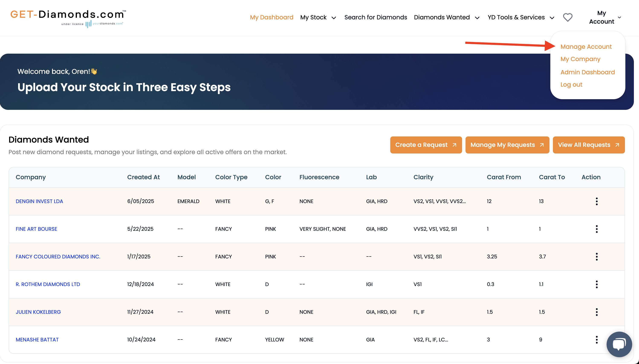Click Upload Your Stock in Three Easy Steps
639x364 pixels.
(x=124, y=87)
